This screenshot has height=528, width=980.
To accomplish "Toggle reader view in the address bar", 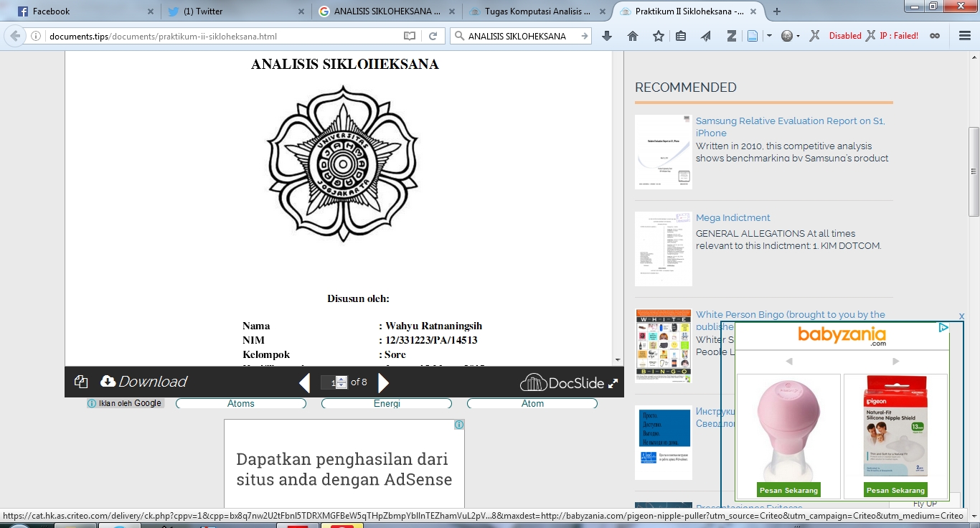I will [x=409, y=36].
